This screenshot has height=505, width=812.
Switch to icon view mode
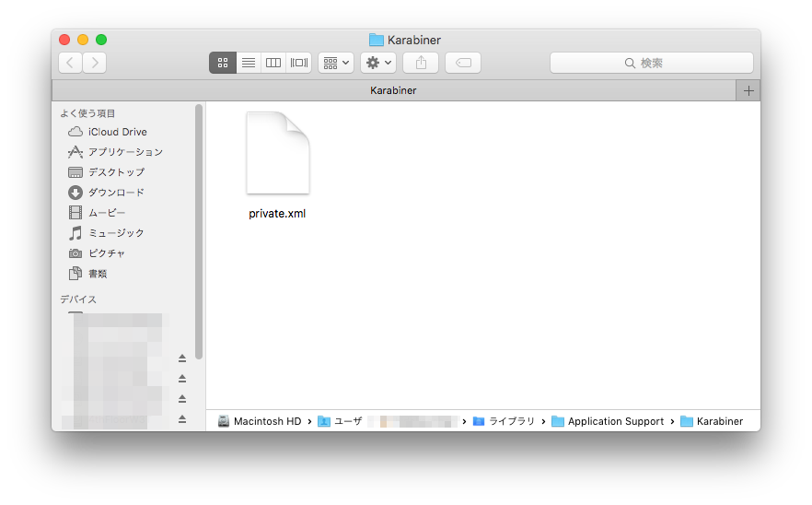click(223, 63)
